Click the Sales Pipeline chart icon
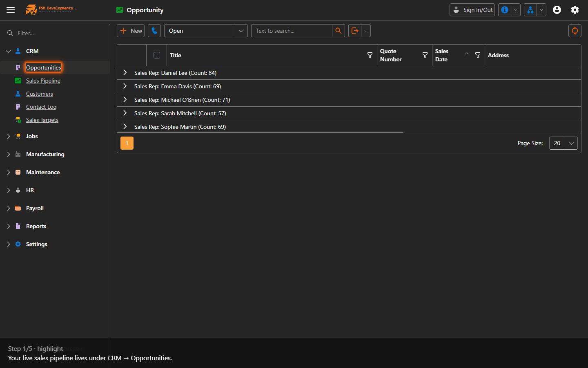 coord(18,81)
